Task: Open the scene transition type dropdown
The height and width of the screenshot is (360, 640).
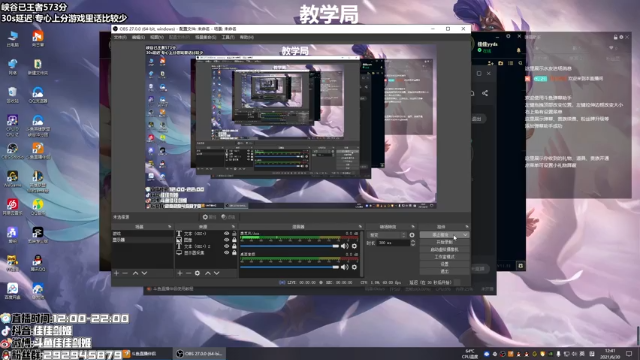Action: click(387, 235)
